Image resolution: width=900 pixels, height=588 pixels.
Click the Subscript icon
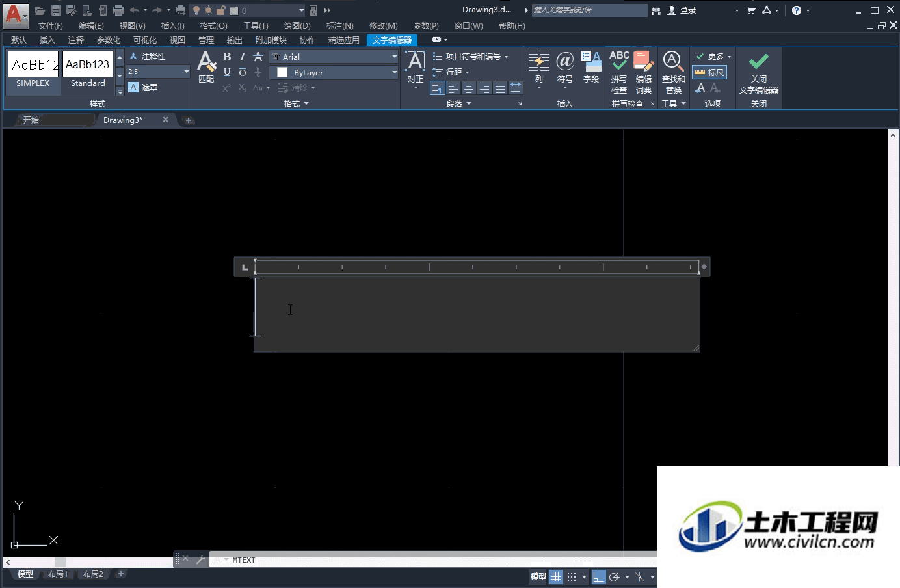tap(243, 88)
